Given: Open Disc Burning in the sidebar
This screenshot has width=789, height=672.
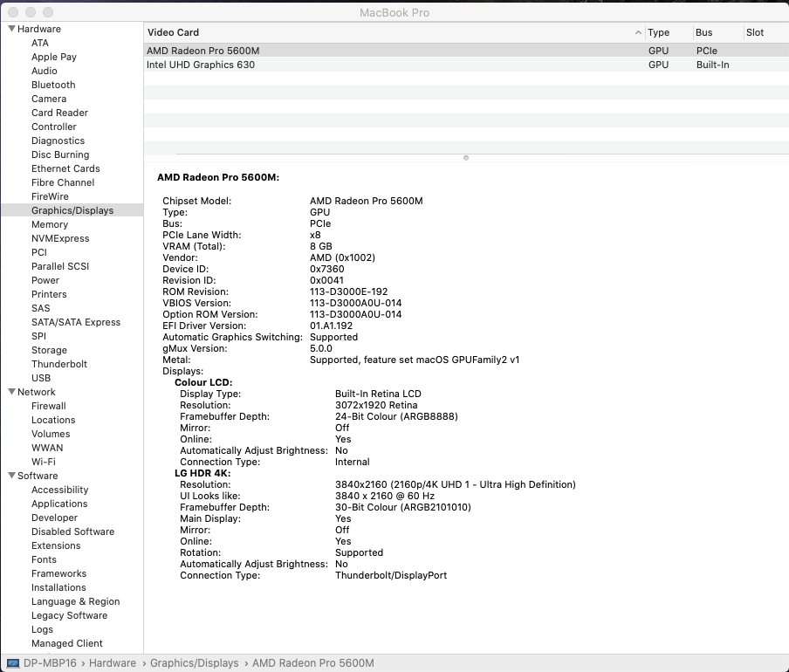Looking at the screenshot, I should tap(60, 154).
